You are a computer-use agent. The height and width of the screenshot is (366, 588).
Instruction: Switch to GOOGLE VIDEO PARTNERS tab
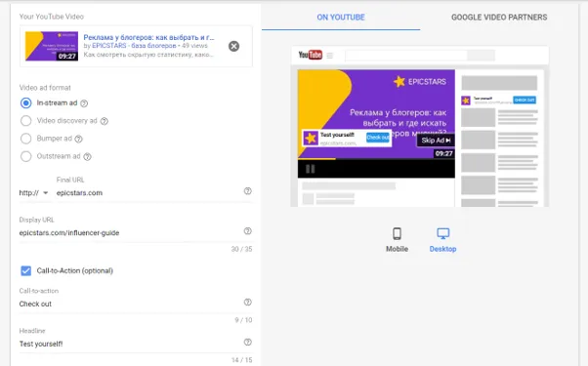tap(499, 18)
